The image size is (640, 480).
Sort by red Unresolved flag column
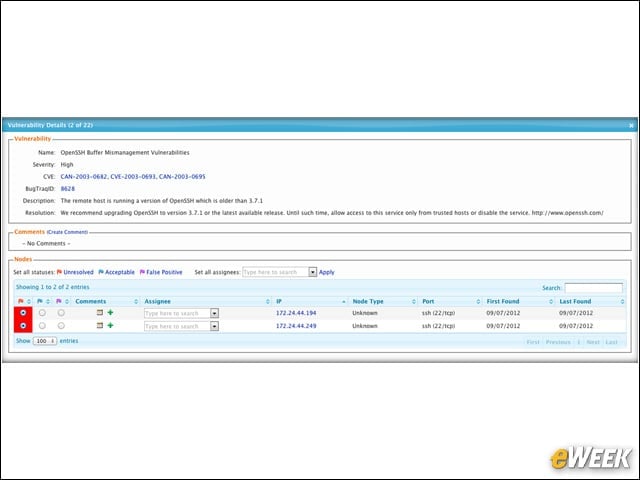coord(23,301)
